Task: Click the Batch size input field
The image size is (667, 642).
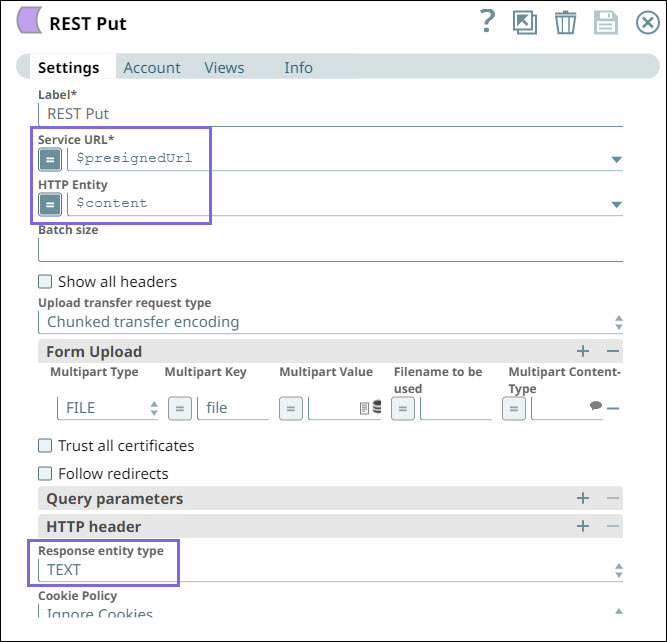Action: (x=330, y=250)
